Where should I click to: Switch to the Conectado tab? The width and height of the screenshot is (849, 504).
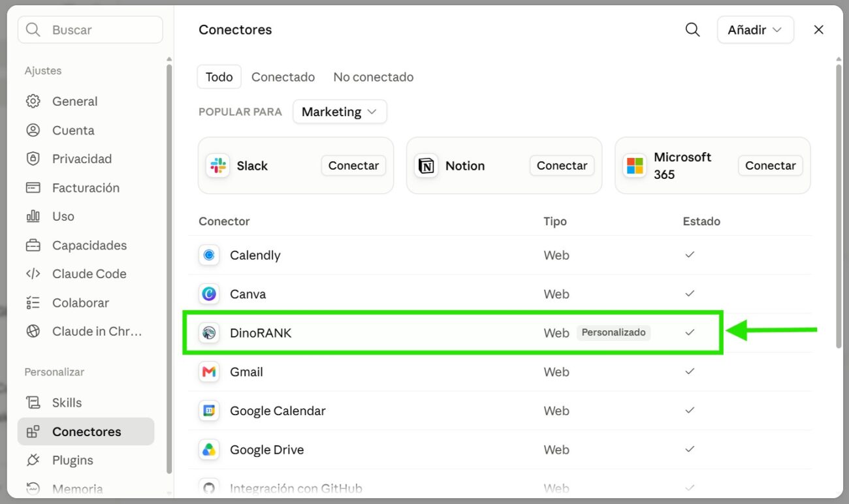(283, 77)
